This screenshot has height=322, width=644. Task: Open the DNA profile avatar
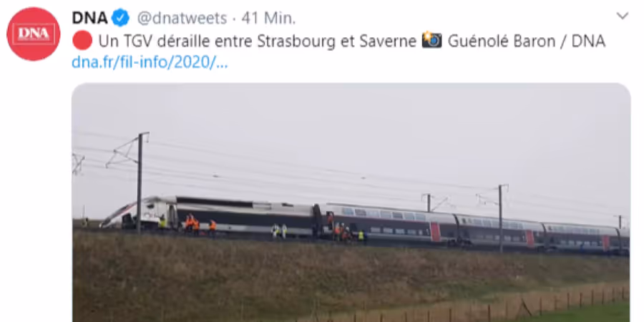point(33,34)
